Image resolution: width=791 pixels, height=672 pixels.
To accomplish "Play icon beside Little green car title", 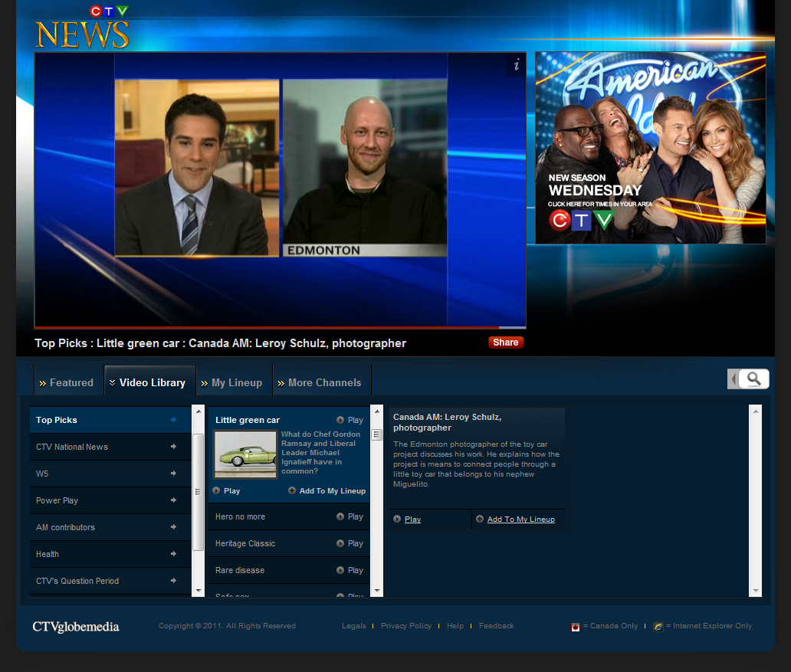I will pos(340,420).
